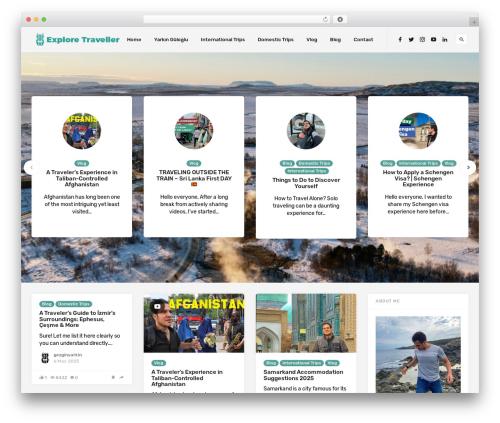Open 'How to Apply a Schengen Visa?' post
This screenshot has width=500, height=423.
[x=418, y=178]
